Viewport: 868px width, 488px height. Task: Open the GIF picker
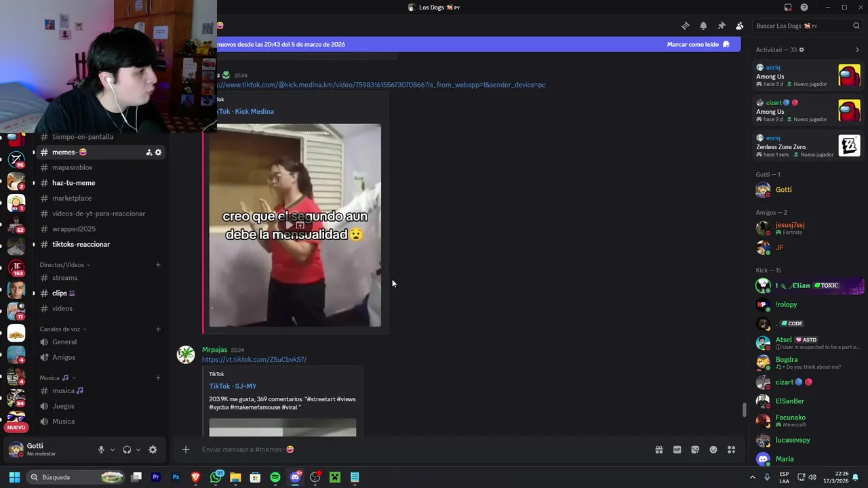pos(677,449)
